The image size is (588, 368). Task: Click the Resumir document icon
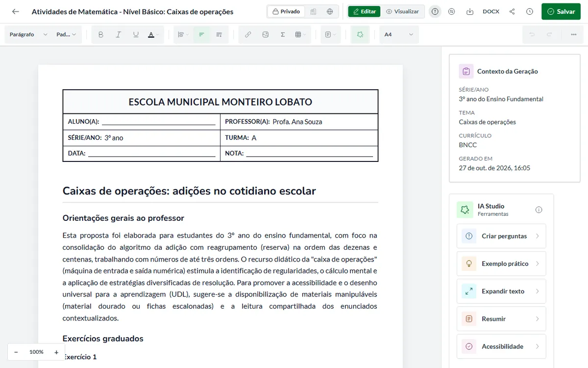click(469, 319)
